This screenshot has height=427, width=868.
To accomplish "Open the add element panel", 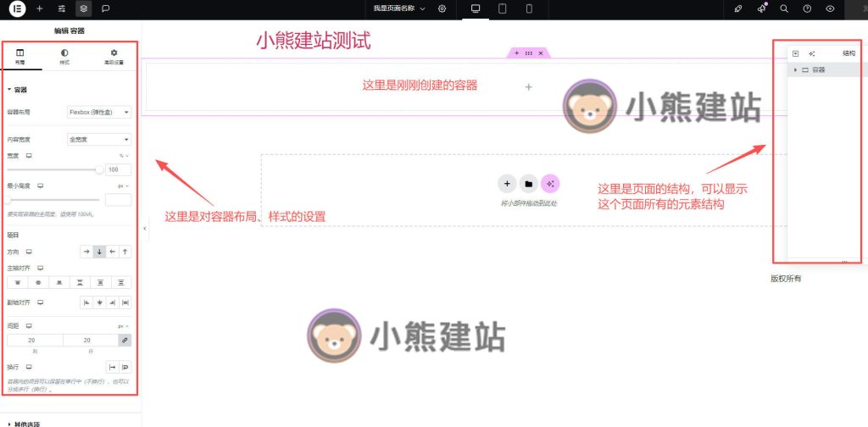I will click(x=39, y=8).
